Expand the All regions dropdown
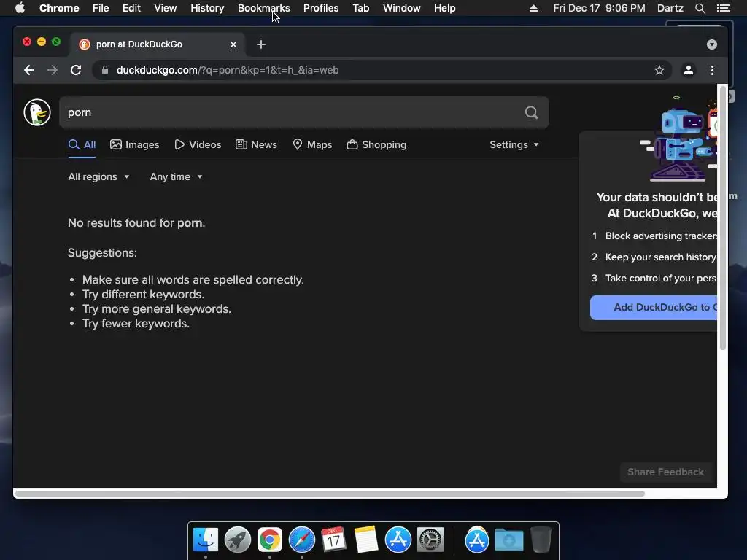 (98, 176)
